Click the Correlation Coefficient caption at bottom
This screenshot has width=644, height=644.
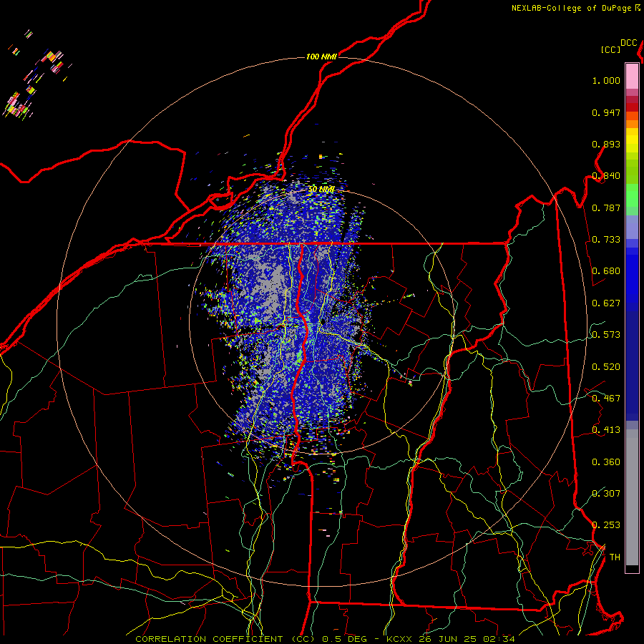point(325,639)
